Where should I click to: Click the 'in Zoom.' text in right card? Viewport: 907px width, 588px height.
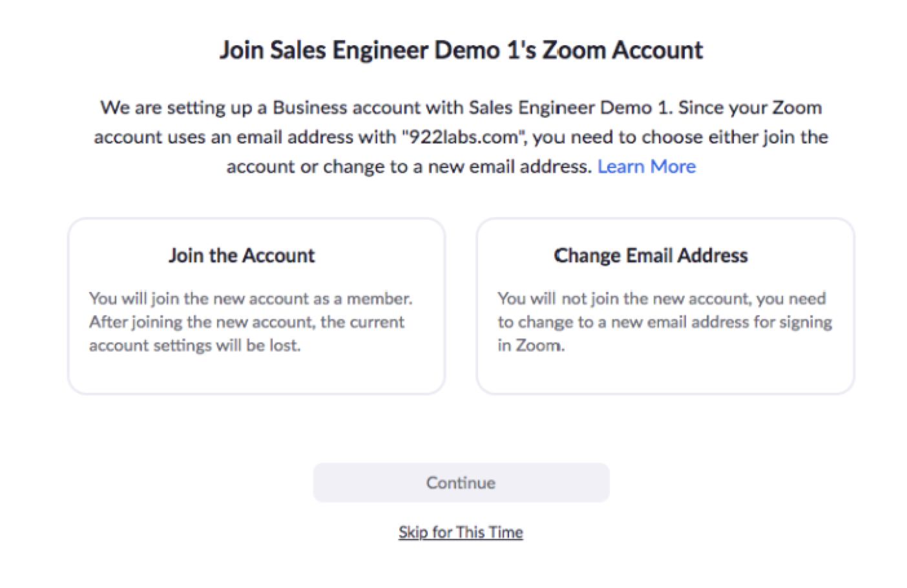[x=531, y=345]
